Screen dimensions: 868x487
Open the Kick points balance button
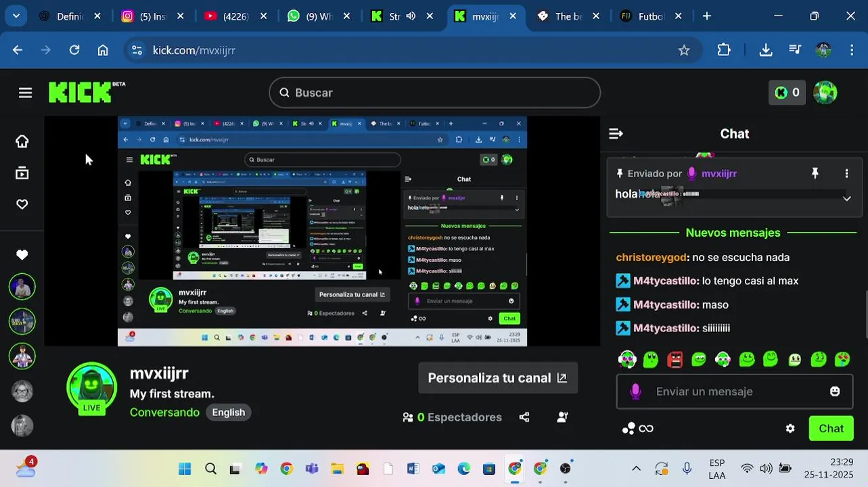click(x=787, y=93)
